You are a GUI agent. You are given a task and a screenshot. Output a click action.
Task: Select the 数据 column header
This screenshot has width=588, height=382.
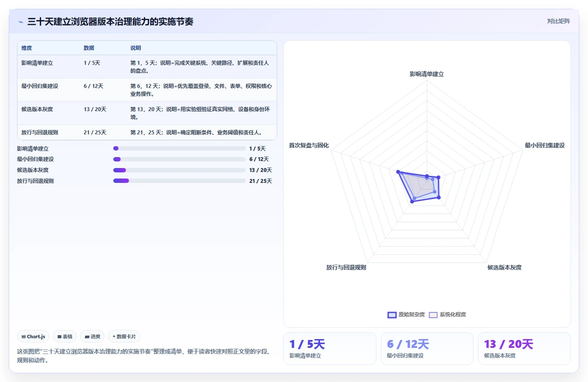(89, 48)
